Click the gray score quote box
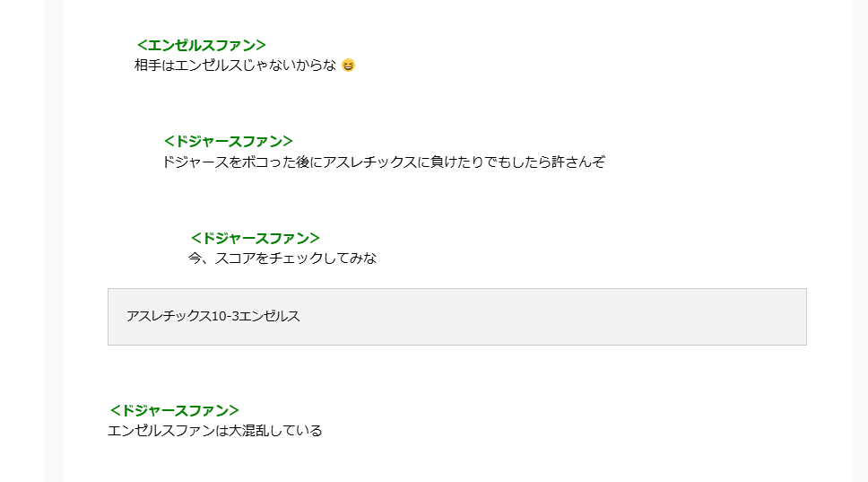This screenshot has width=868, height=482. pyautogui.click(x=457, y=317)
